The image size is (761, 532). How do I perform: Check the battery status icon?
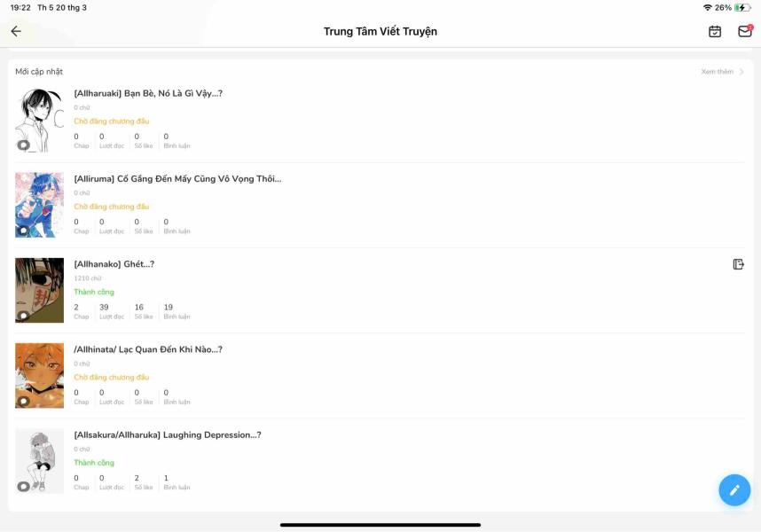[x=742, y=8]
